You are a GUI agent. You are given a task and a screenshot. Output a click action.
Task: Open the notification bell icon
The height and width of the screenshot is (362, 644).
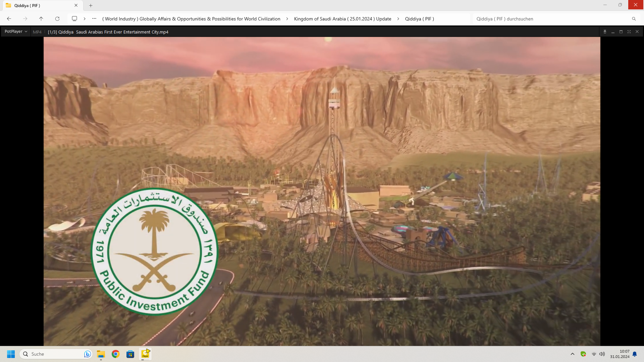click(x=635, y=354)
